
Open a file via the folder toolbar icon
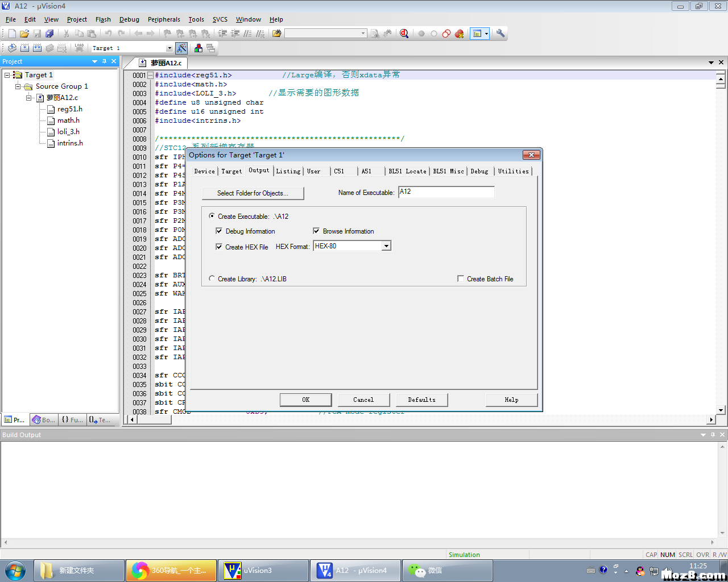[x=24, y=34]
